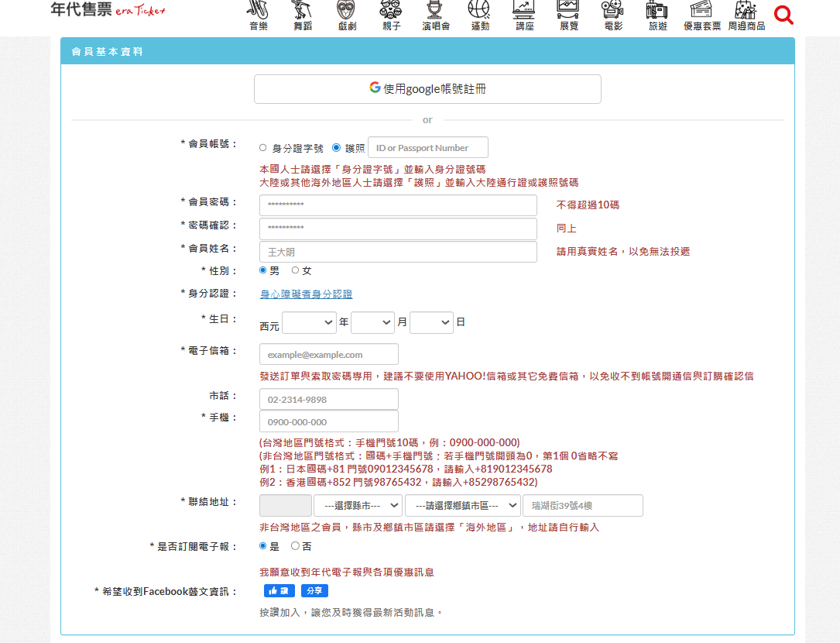Go to the 旅遊 travel section
This screenshot has height=643, width=840.
tap(657, 14)
